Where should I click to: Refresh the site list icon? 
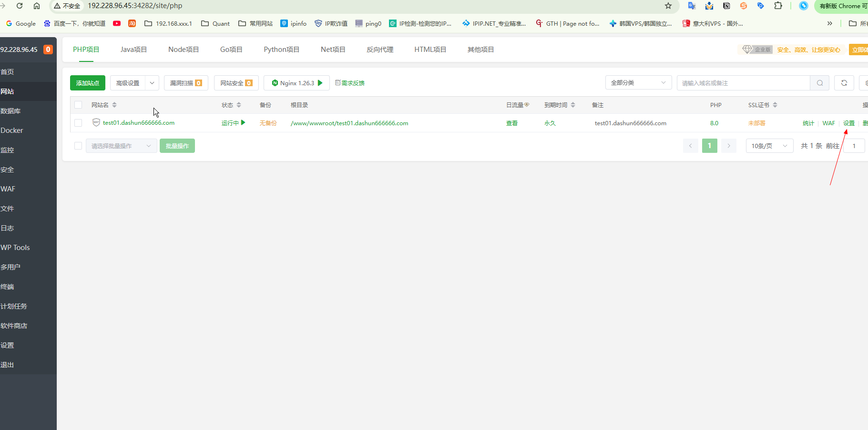click(x=844, y=83)
